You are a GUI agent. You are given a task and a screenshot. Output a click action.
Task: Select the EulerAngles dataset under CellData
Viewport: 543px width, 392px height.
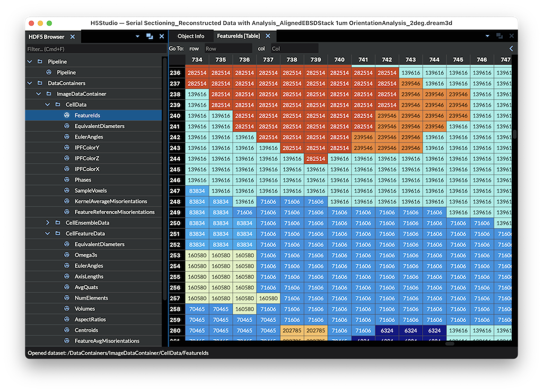pyautogui.click(x=89, y=137)
